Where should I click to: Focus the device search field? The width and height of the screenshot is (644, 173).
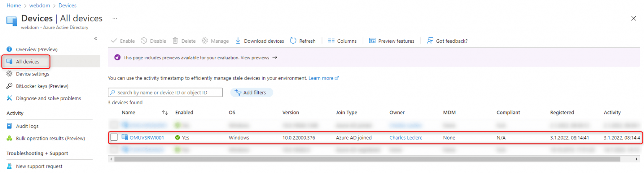[165, 92]
